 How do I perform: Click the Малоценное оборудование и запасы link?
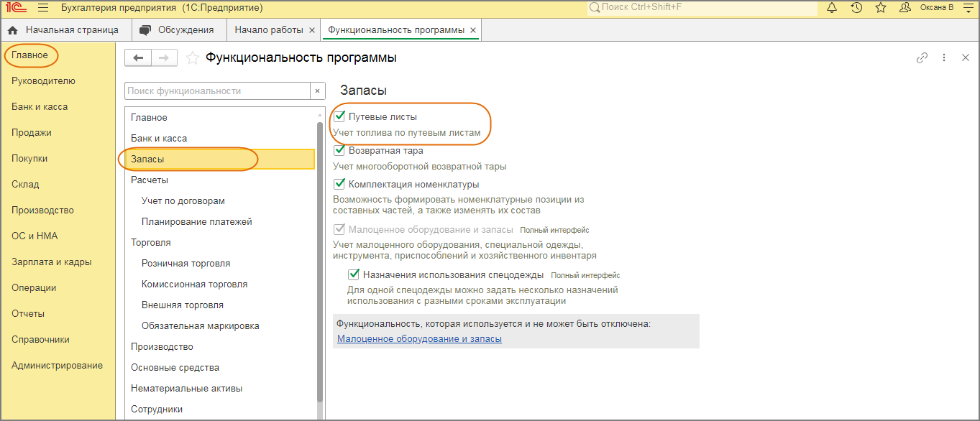coord(419,339)
